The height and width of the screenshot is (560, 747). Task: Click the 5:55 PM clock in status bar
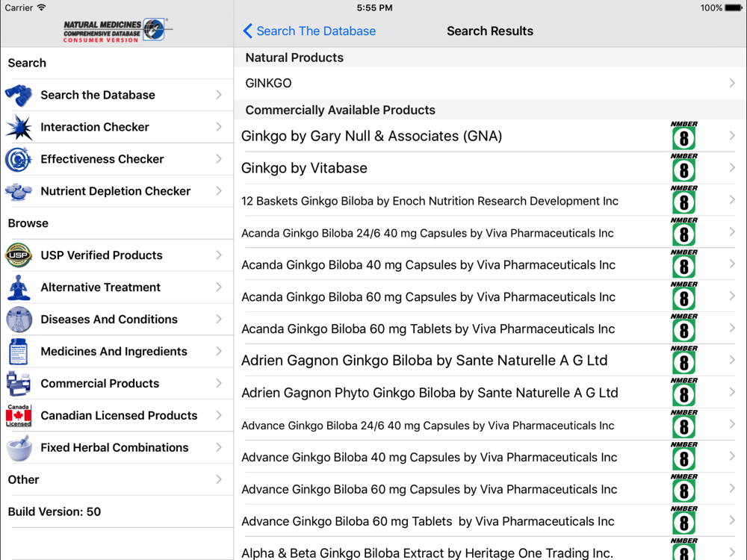374,7
